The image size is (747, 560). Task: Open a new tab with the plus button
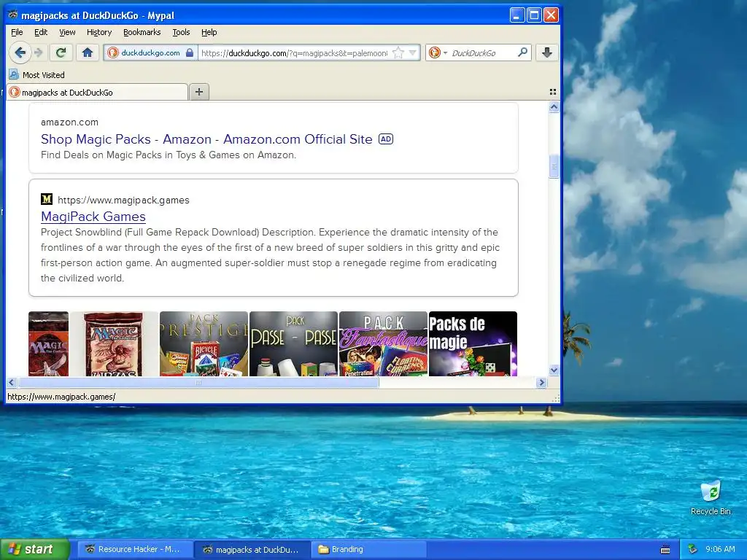199,92
